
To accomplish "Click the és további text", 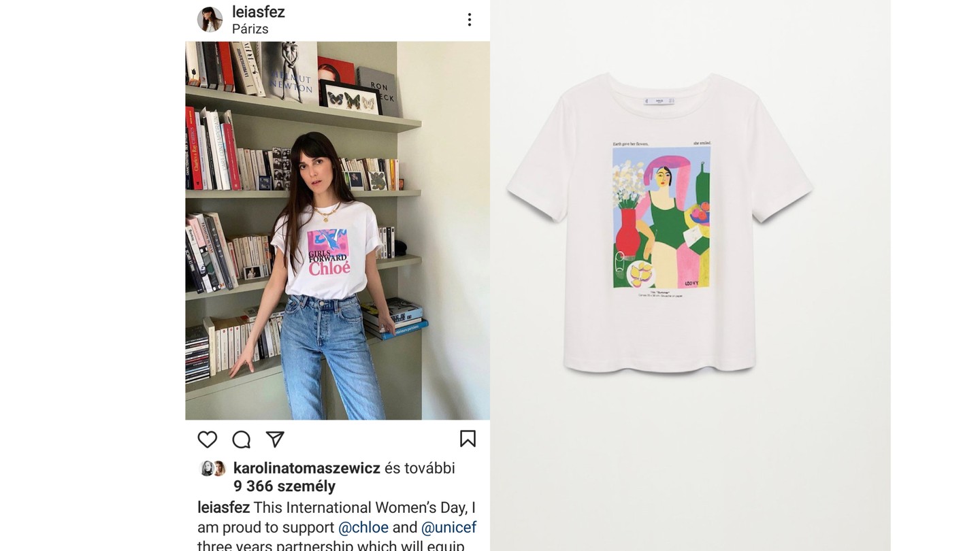I will click(420, 468).
